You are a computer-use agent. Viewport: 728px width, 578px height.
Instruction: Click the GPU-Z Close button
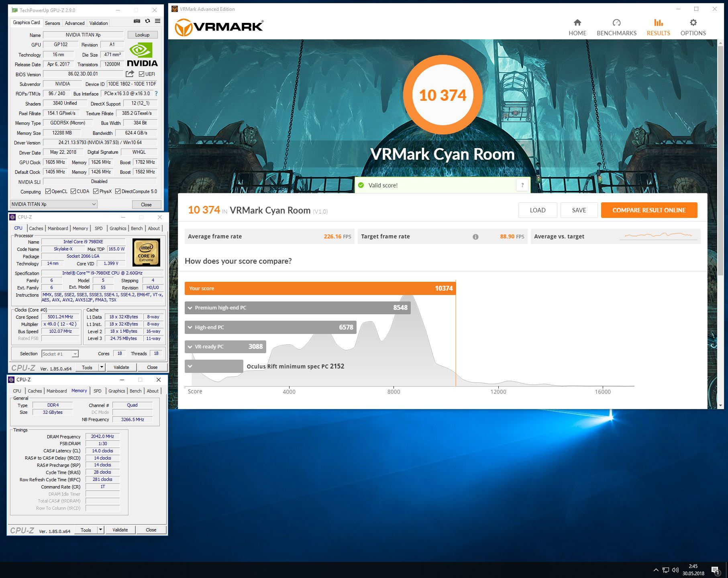[x=146, y=204]
